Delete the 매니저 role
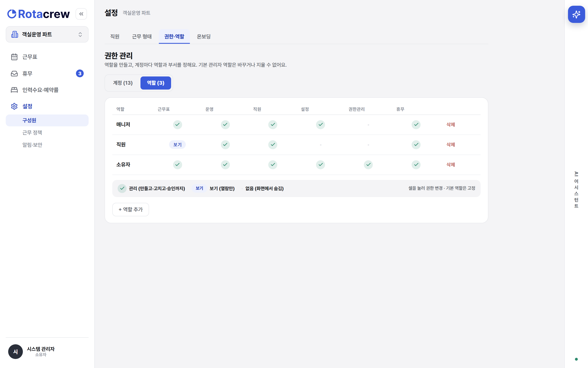Screen dimensions: 588x368 pos(450,125)
